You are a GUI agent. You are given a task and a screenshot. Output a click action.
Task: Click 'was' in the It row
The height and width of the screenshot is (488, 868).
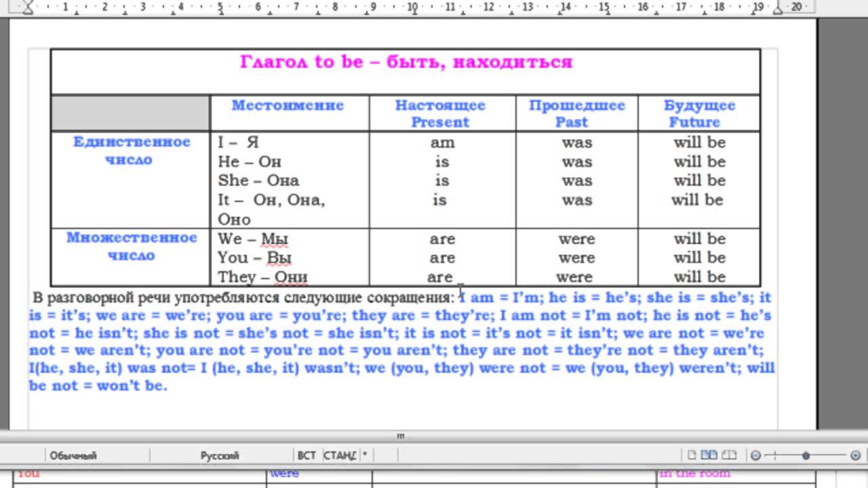(x=577, y=200)
